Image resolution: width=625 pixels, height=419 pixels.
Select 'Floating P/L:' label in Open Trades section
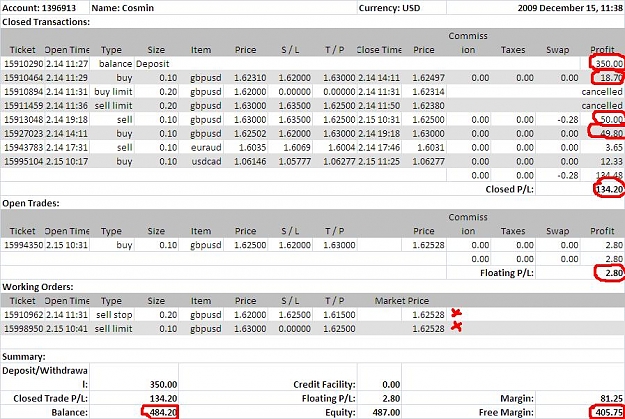(x=507, y=273)
